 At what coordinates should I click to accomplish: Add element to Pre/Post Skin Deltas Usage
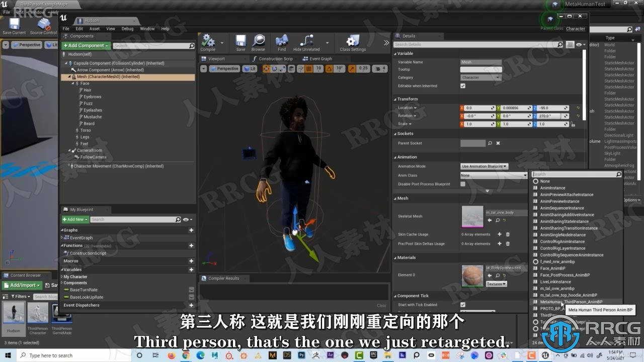click(500, 244)
